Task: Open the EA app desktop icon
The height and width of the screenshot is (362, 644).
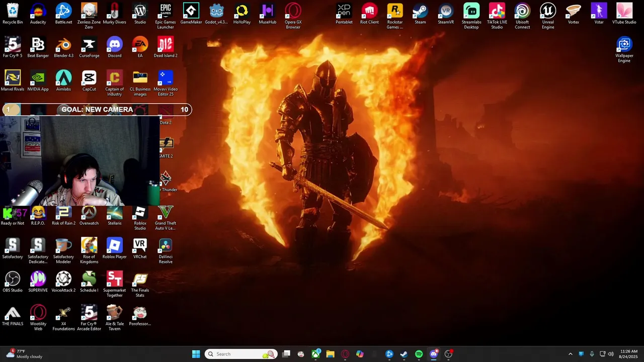Action: click(140, 48)
